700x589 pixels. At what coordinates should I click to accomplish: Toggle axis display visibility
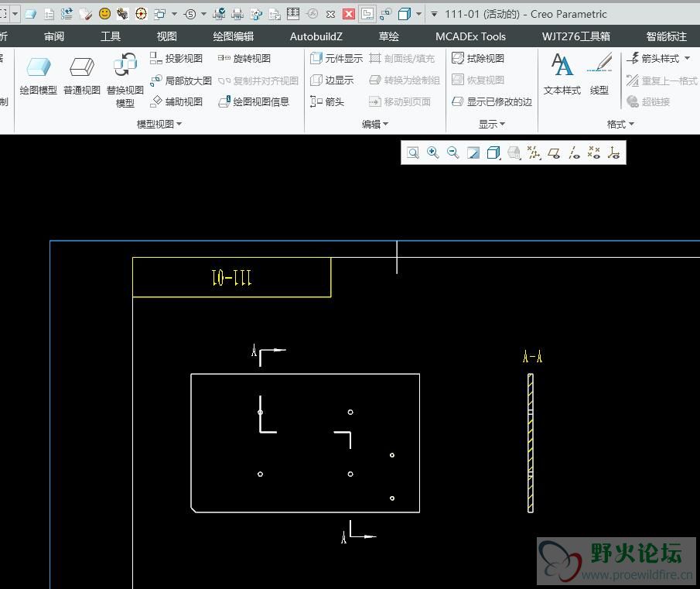[x=574, y=152]
